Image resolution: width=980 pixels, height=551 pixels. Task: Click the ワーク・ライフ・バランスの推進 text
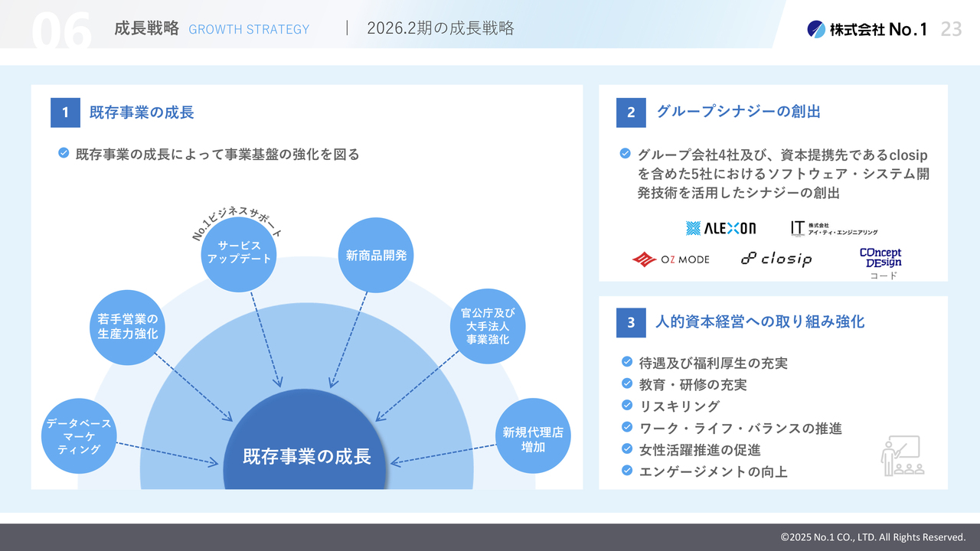click(740, 428)
